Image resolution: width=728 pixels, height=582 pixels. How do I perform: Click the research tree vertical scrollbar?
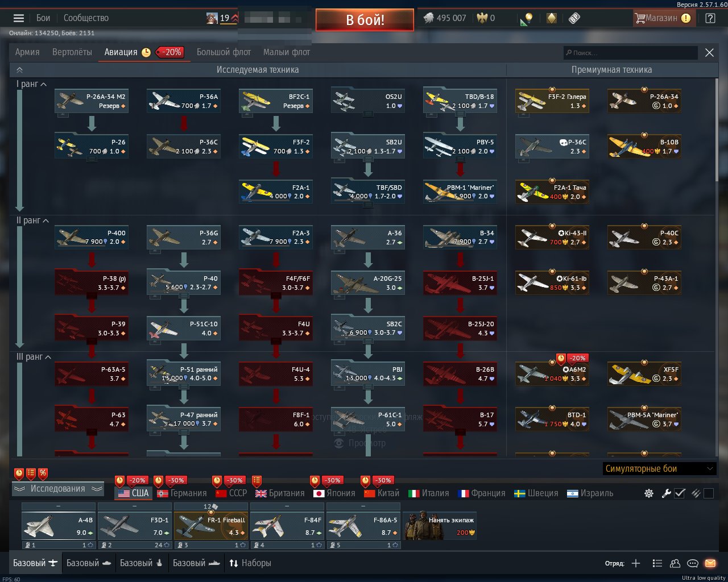[716, 131]
